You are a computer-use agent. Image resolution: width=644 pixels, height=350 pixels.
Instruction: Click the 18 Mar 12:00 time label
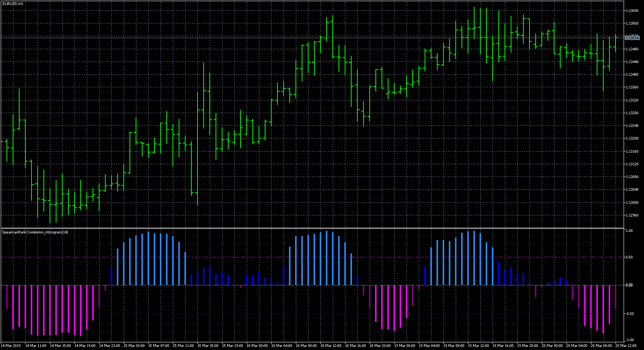point(331,346)
